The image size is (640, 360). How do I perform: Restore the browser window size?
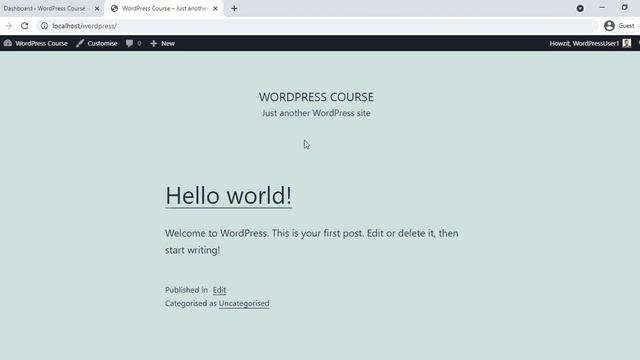(624, 7)
